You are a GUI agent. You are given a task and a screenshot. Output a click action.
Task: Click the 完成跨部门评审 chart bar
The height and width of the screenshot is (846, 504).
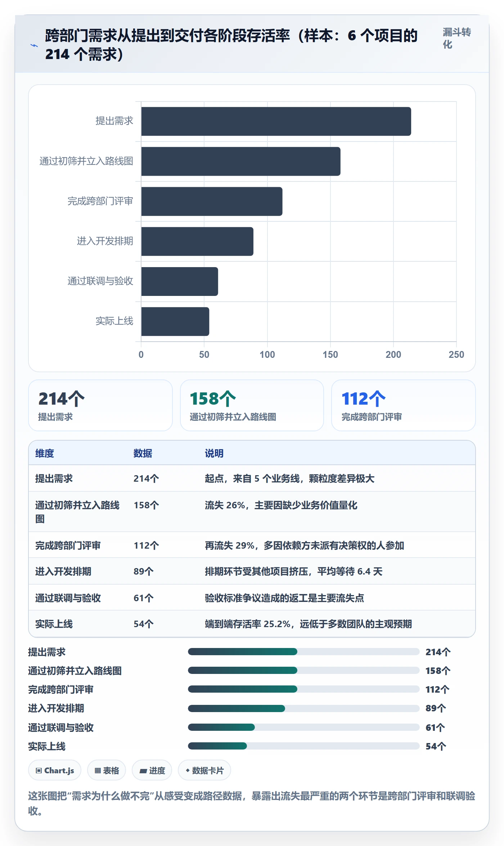tap(212, 201)
